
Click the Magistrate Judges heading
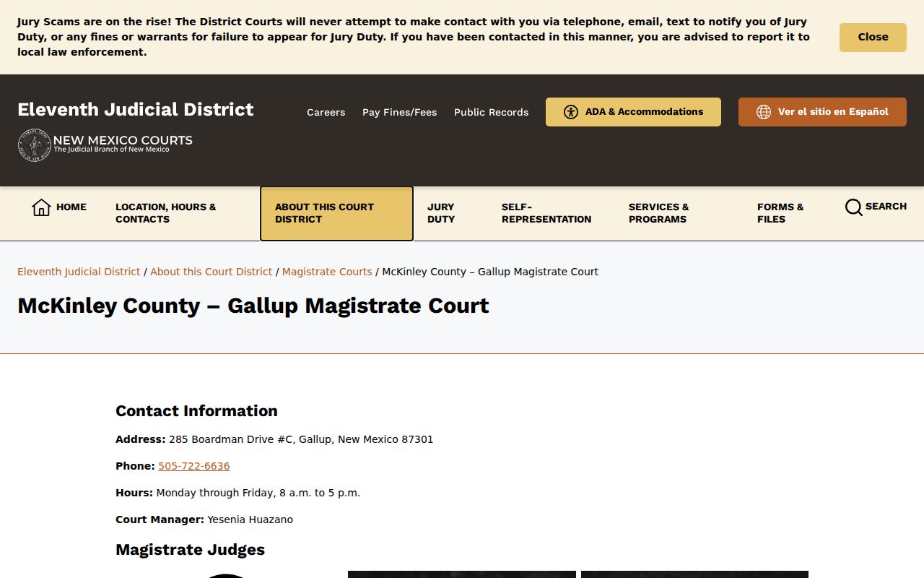[x=190, y=550]
